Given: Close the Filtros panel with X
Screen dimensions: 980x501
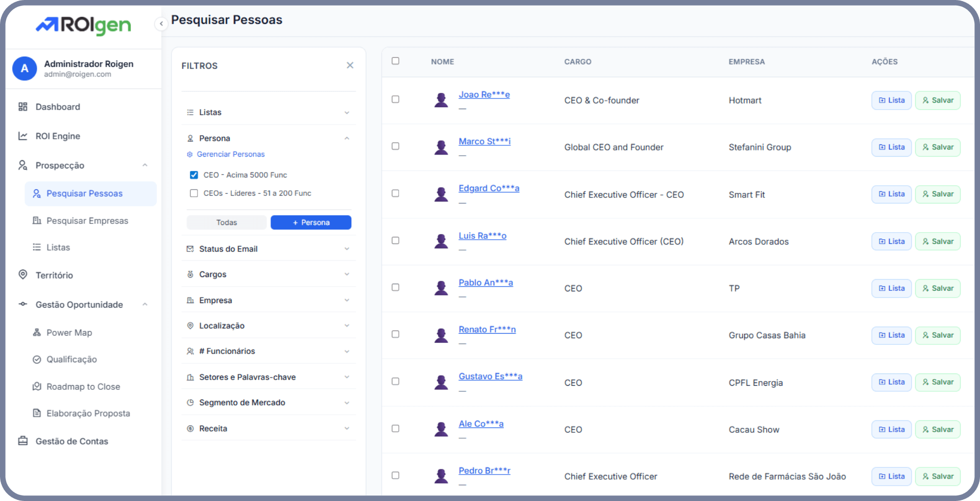Looking at the screenshot, I should click(x=350, y=65).
